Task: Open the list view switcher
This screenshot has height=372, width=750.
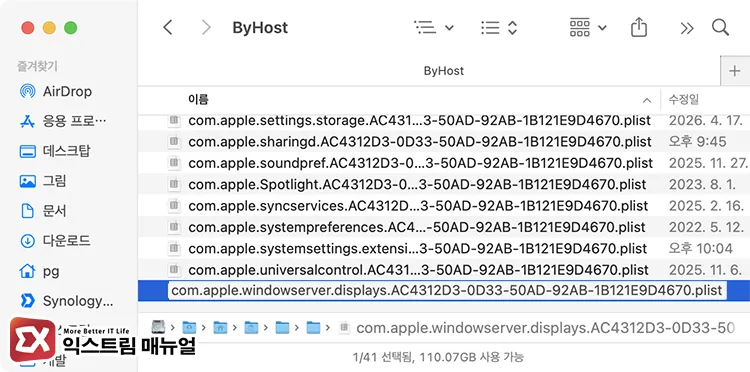Action: (x=499, y=28)
